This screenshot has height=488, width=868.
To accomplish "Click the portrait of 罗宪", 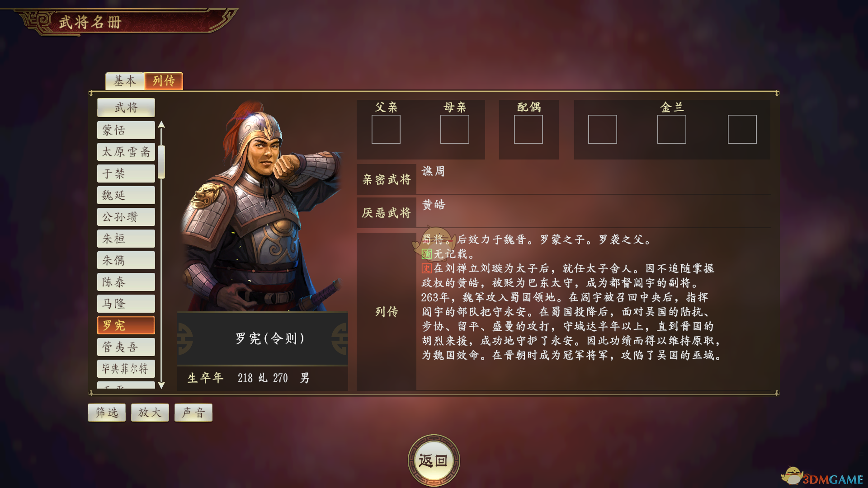I will 262,206.
